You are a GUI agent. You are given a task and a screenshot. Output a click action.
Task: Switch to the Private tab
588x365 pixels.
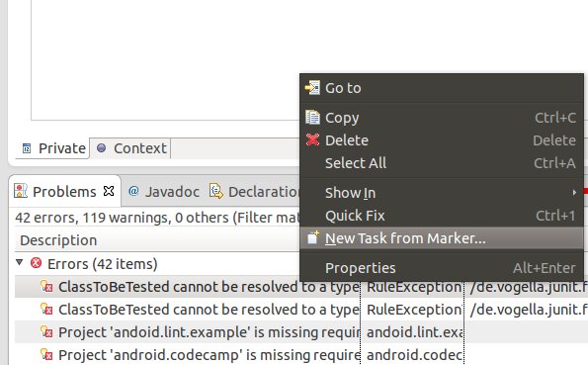coord(53,148)
